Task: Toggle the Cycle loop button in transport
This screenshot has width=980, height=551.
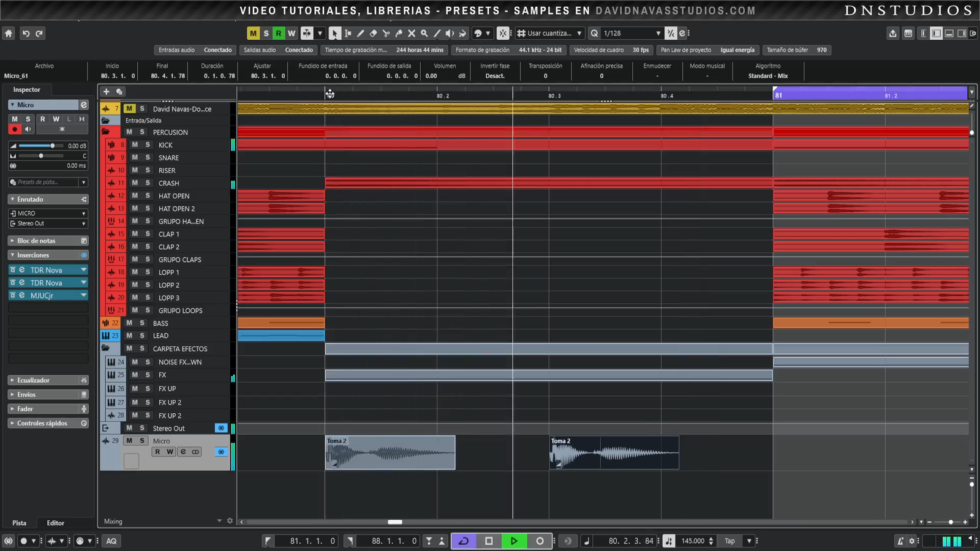Action: point(464,541)
